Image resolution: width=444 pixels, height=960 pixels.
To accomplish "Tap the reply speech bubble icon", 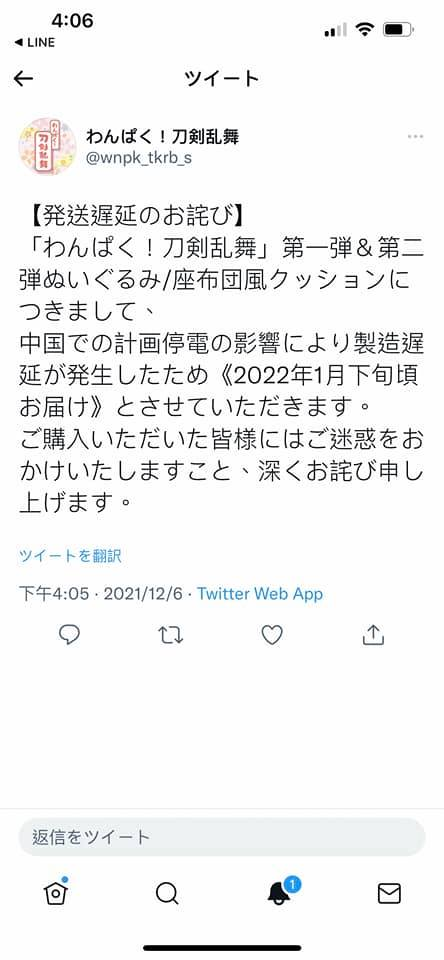I will (x=69, y=635).
